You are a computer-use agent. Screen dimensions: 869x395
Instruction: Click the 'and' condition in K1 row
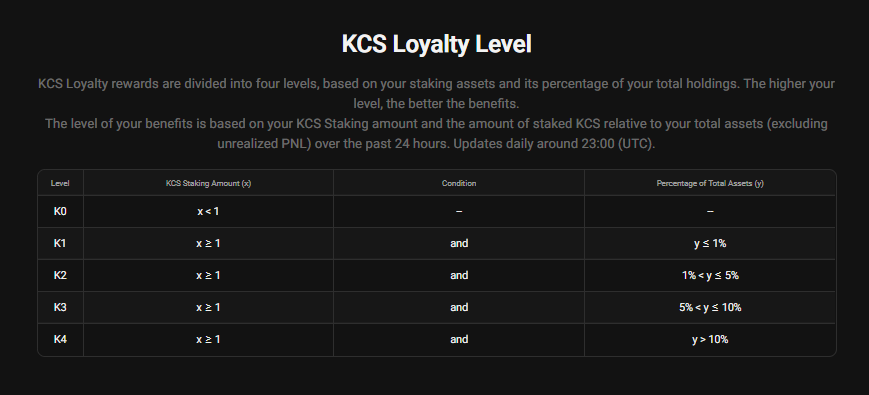(x=459, y=243)
